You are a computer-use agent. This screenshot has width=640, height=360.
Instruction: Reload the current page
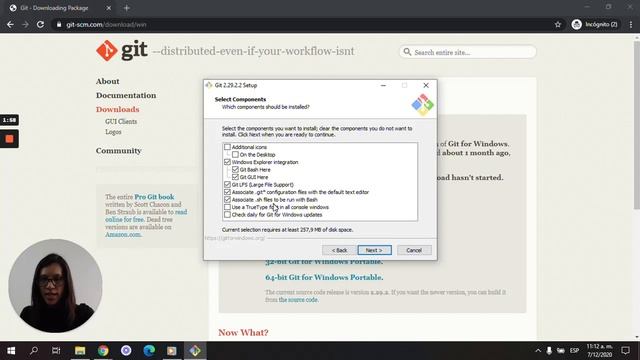(40, 24)
